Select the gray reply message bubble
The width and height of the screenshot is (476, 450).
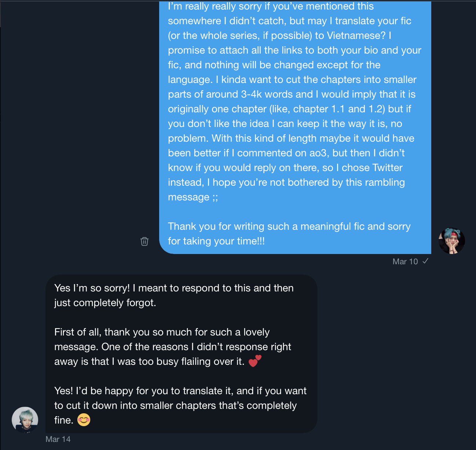click(182, 354)
